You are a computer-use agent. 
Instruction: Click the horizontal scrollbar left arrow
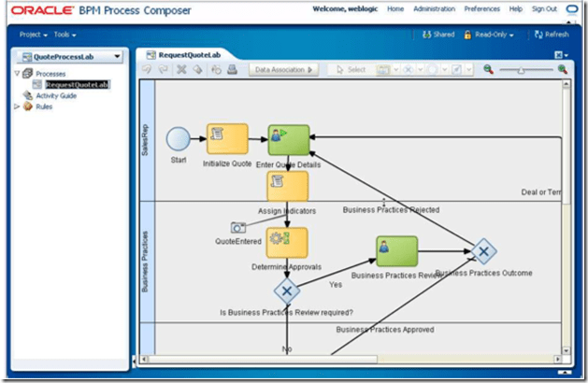click(x=144, y=360)
